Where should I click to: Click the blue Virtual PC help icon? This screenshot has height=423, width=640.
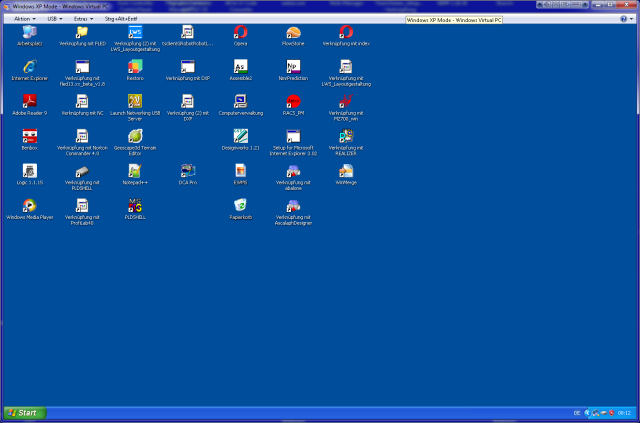click(x=623, y=19)
